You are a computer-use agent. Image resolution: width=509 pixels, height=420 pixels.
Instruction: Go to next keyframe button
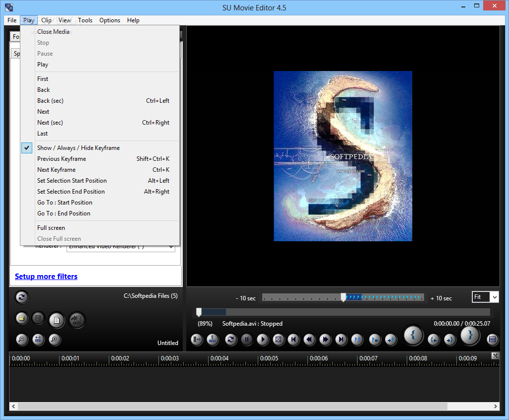(x=391, y=340)
